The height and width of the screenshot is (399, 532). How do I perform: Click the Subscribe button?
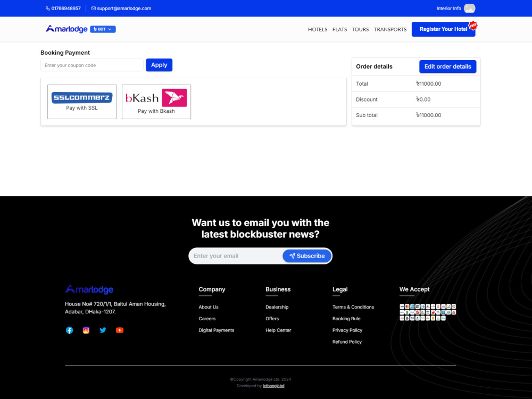point(307,256)
